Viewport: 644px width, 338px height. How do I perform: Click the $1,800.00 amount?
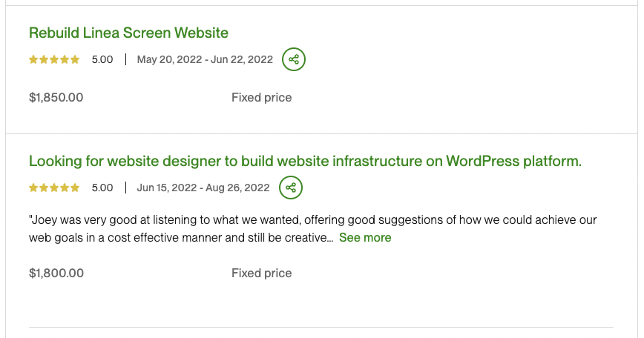56,274
